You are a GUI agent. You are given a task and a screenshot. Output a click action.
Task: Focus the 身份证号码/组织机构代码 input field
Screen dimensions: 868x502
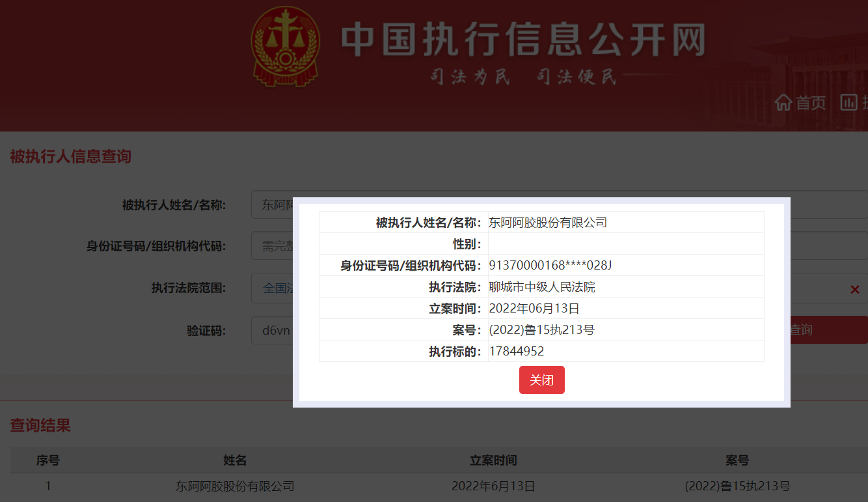tap(560, 246)
